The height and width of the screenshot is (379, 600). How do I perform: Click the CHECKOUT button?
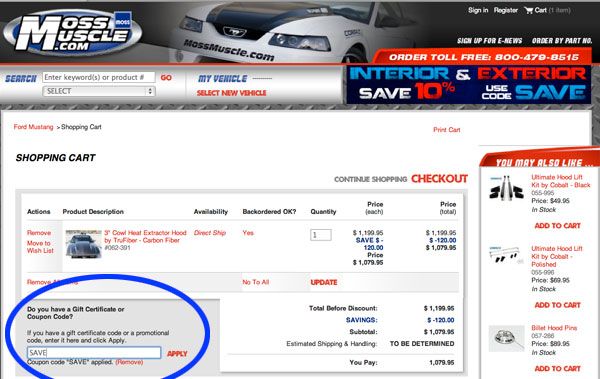tap(439, 179)
